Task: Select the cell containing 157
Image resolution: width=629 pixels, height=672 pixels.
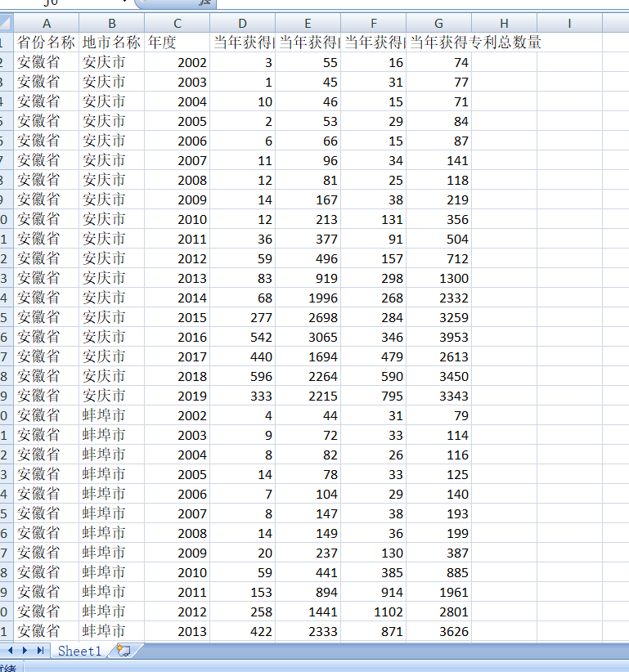Action: (374, 259)
